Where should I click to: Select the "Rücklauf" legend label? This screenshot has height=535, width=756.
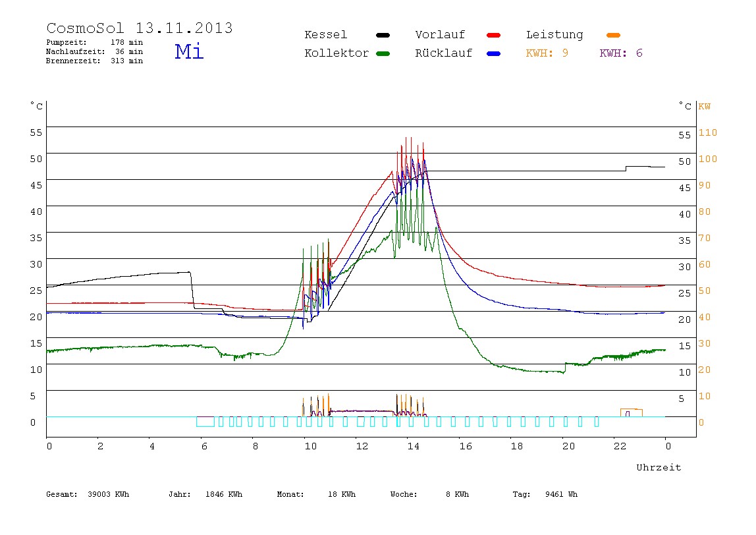[444, 53]
